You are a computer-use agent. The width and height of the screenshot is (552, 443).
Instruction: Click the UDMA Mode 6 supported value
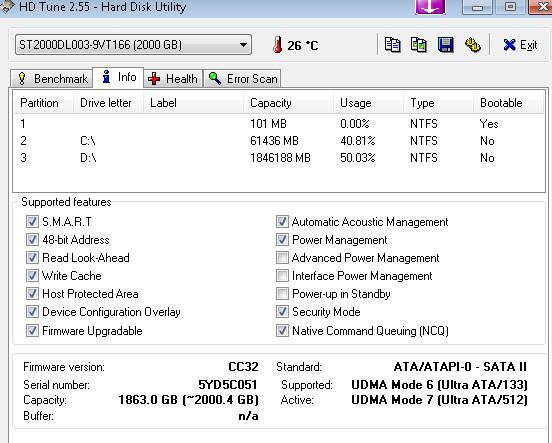pos(439,385)
